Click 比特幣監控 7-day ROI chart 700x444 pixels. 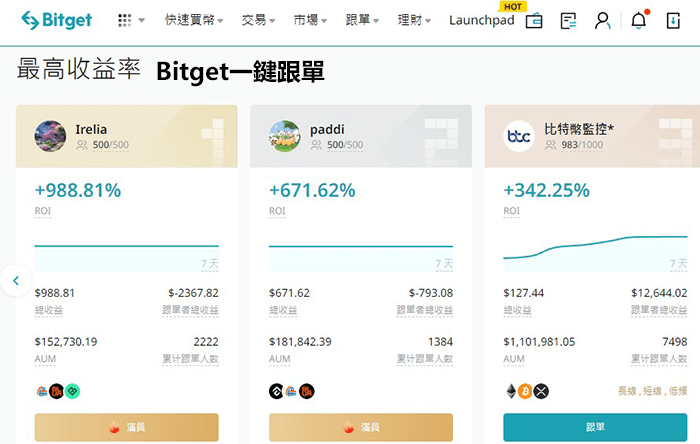pos(595,253)
